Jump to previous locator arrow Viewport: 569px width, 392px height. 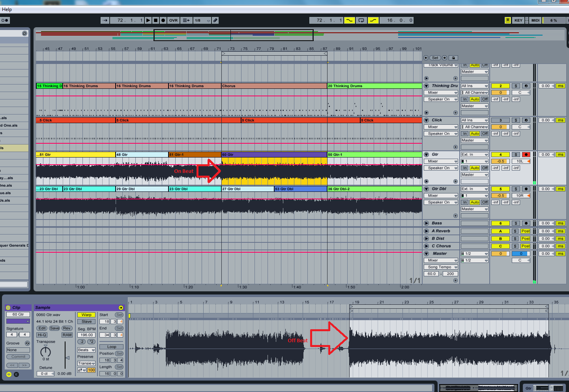point(426,58)
